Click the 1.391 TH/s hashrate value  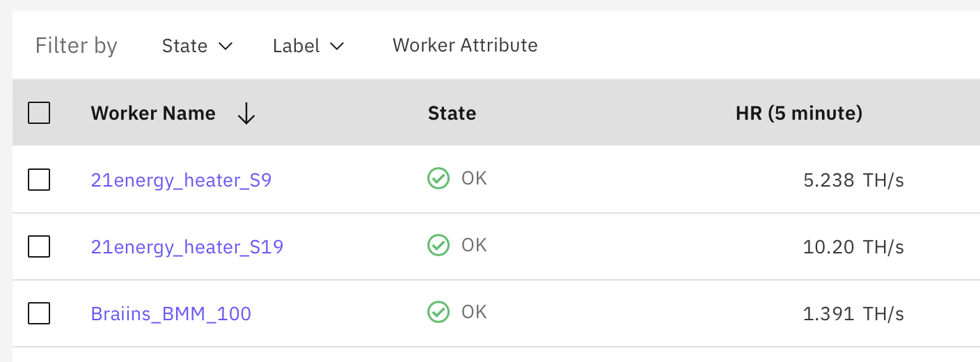point(853,314)
